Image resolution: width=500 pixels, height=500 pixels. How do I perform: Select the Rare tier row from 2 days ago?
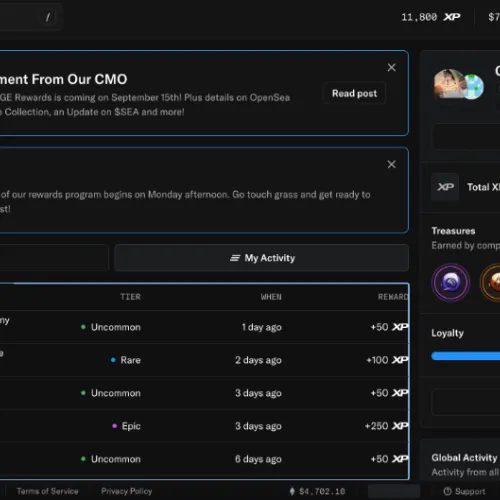tap(204, 360)
